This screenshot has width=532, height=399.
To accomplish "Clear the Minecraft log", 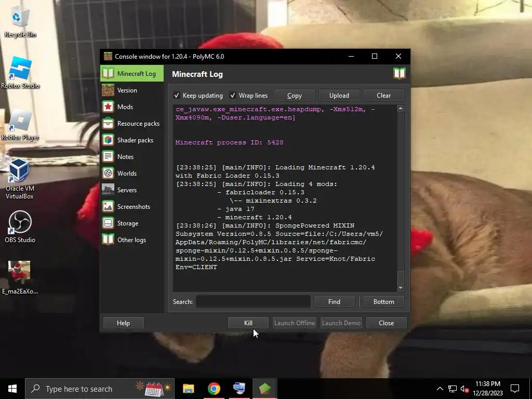I will click(384, 96).
